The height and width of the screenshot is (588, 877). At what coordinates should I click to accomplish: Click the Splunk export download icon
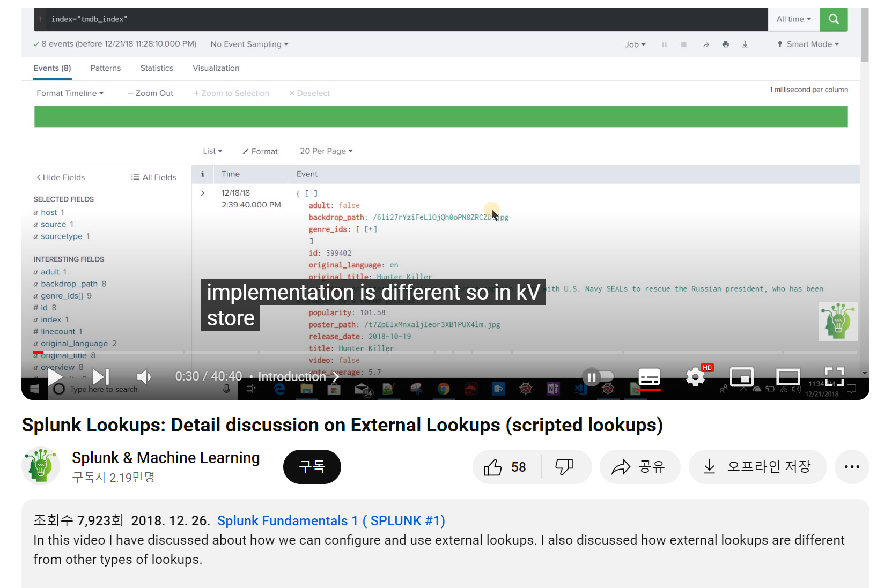[x=745, y=44]
